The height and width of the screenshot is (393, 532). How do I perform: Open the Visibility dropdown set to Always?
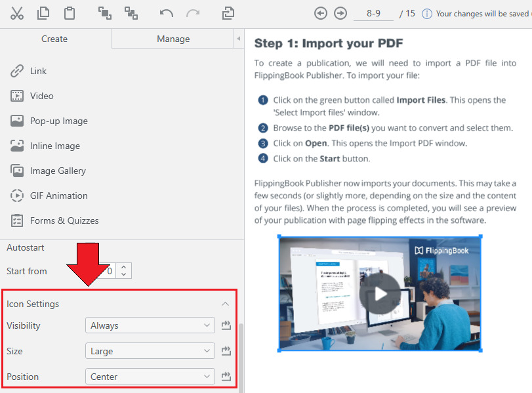tap(150, 325)
